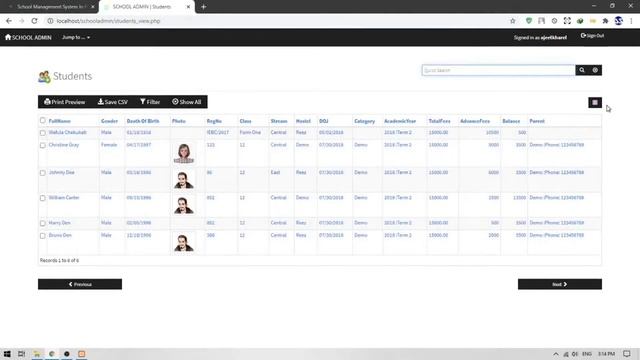Tick the select-all checkbox in the header
The width and height of the screenshot is (640, 360).
42,120
